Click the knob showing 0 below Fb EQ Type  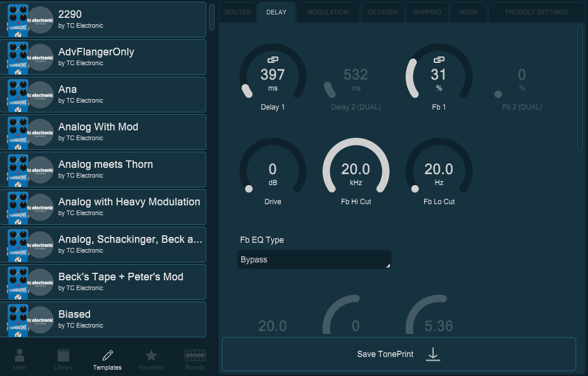(x=355, y=315)
